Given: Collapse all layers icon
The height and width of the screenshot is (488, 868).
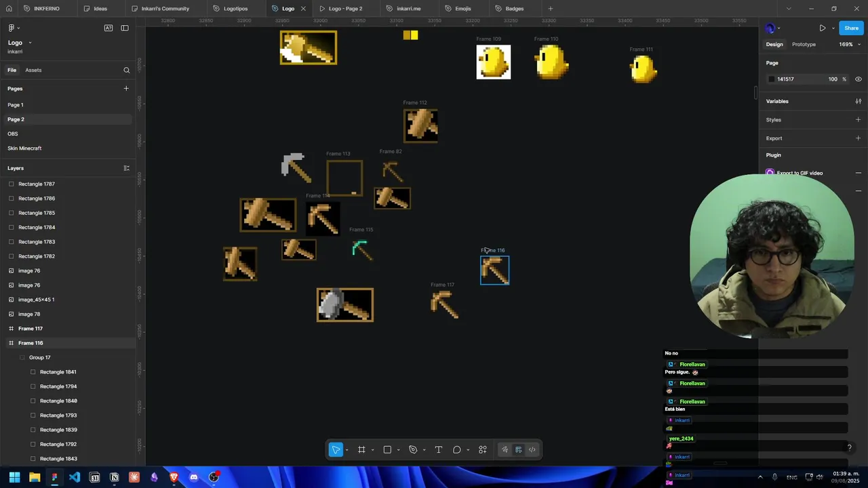Looking at the screenshot, I should (x=126, y=168).
